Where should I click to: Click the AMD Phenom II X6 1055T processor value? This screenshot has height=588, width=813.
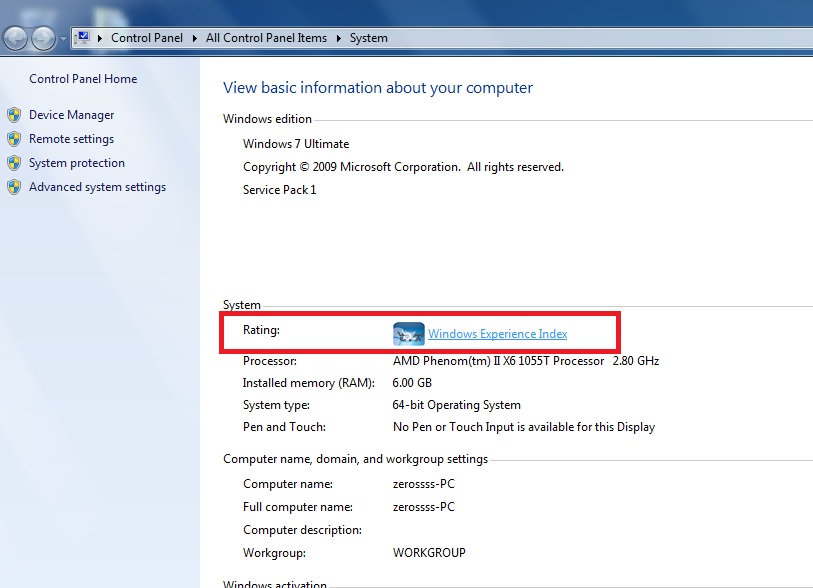tap(526, 361)
